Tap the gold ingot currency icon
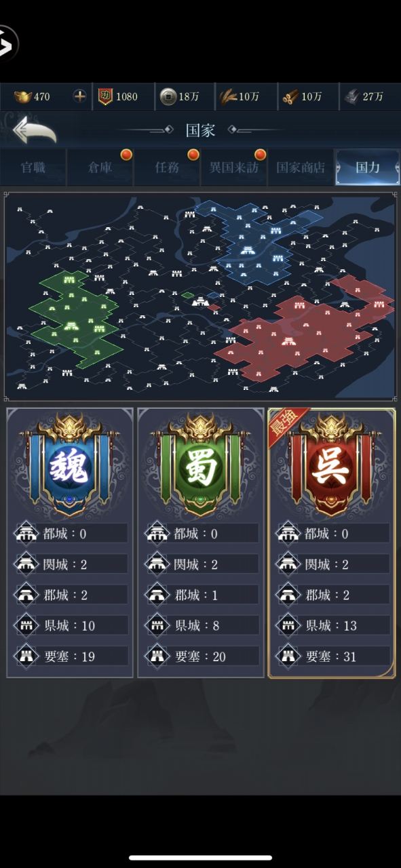This screenshot has height=868, width=401. (23, 96)
